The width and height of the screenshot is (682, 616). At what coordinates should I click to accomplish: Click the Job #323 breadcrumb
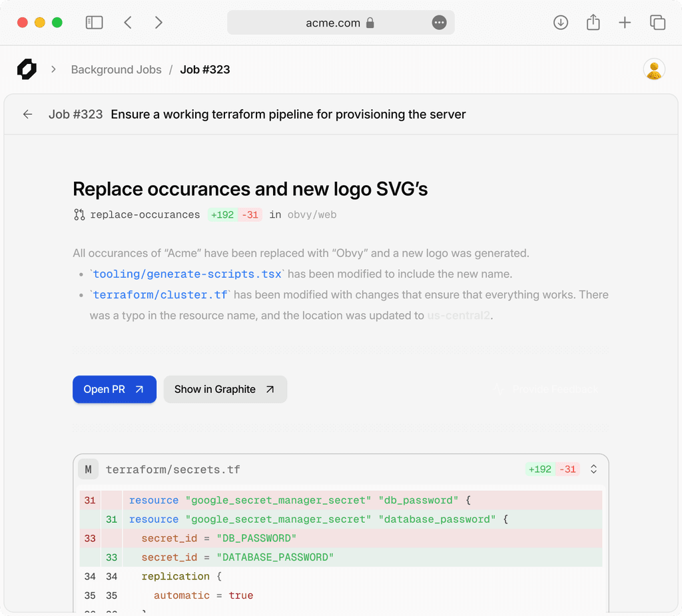point(205,70)
